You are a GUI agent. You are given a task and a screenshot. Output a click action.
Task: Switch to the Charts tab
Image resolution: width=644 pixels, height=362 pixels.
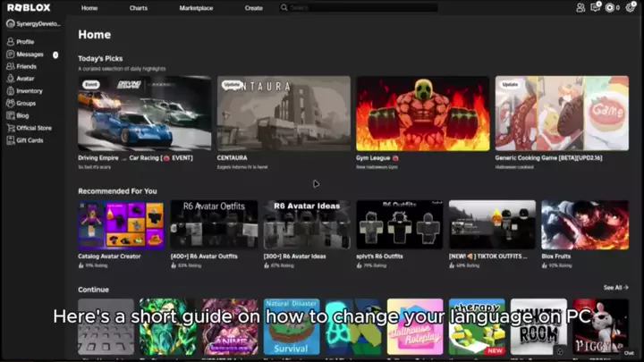(x=139, y=8)
